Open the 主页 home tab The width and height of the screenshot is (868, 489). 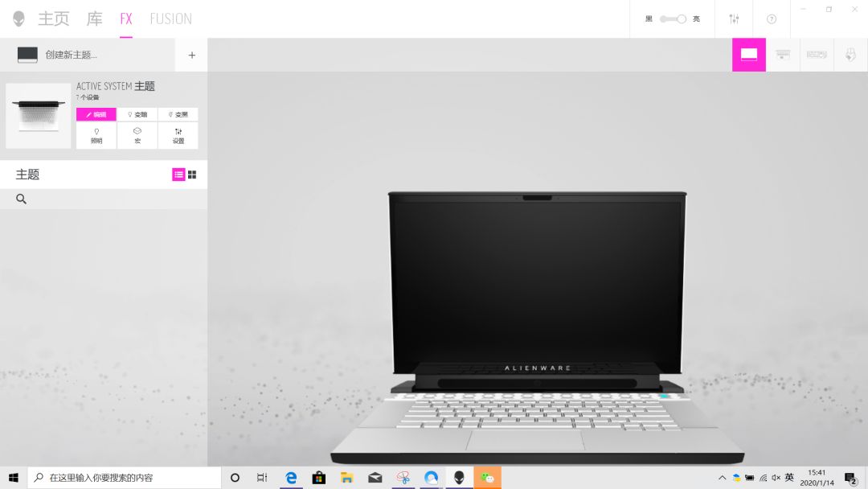tap(53, 18)
